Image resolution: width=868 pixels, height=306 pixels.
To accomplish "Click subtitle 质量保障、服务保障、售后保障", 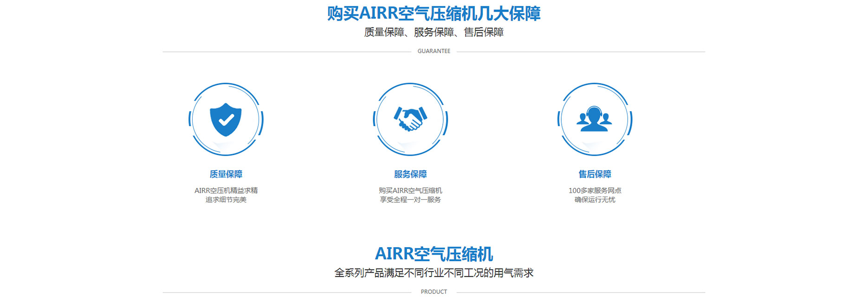I will pos(434,32).
